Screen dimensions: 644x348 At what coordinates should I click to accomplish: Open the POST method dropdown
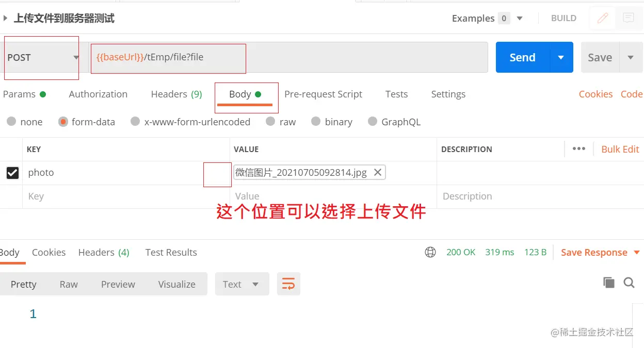pos(43,57)
